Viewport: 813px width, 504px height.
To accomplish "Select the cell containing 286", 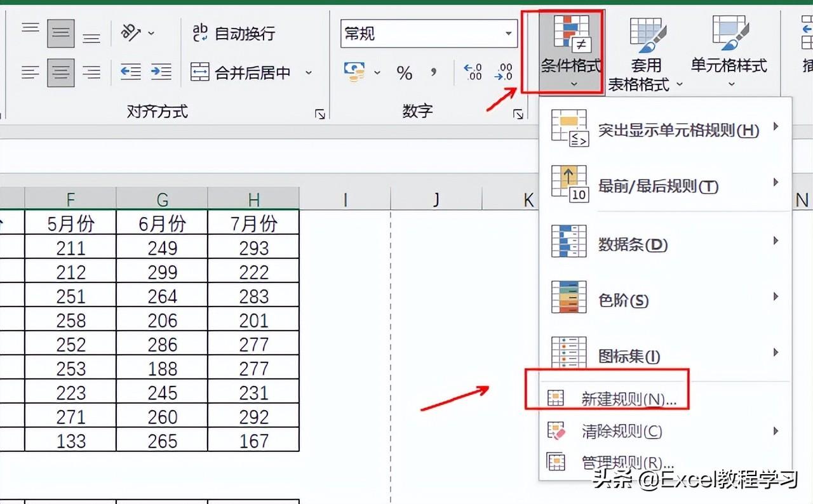I will click(x=162, y=344).
